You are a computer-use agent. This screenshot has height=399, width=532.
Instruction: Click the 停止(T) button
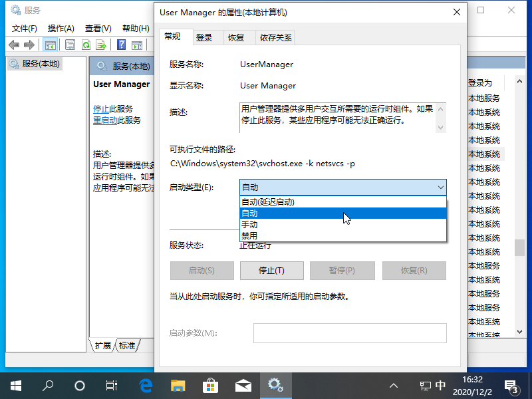point(271,271)
